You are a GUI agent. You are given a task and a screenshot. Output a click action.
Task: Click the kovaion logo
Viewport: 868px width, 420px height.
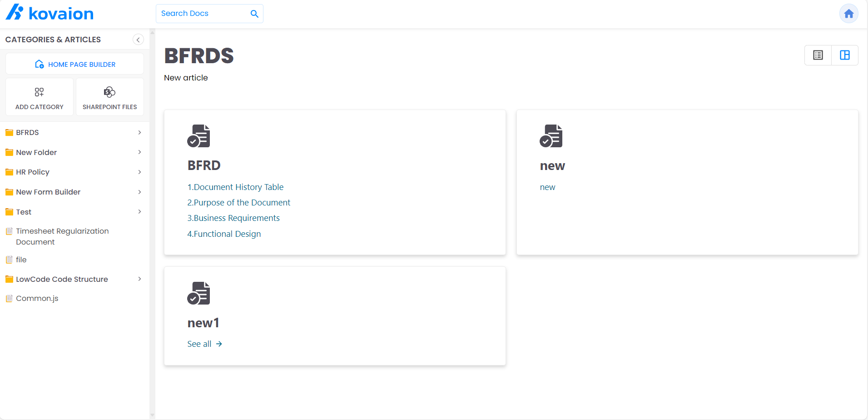click(49, 13)
